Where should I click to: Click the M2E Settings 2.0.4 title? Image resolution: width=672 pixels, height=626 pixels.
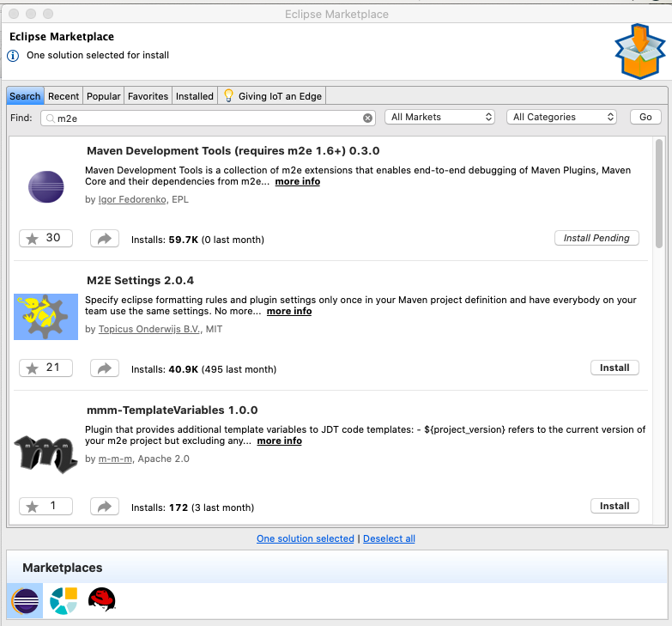click(140, 281)
